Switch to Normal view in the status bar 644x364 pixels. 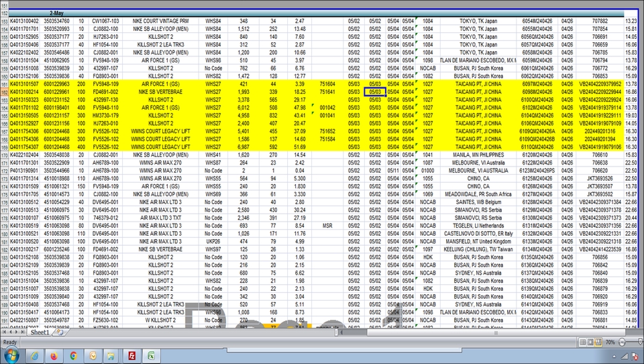point(582,343)
